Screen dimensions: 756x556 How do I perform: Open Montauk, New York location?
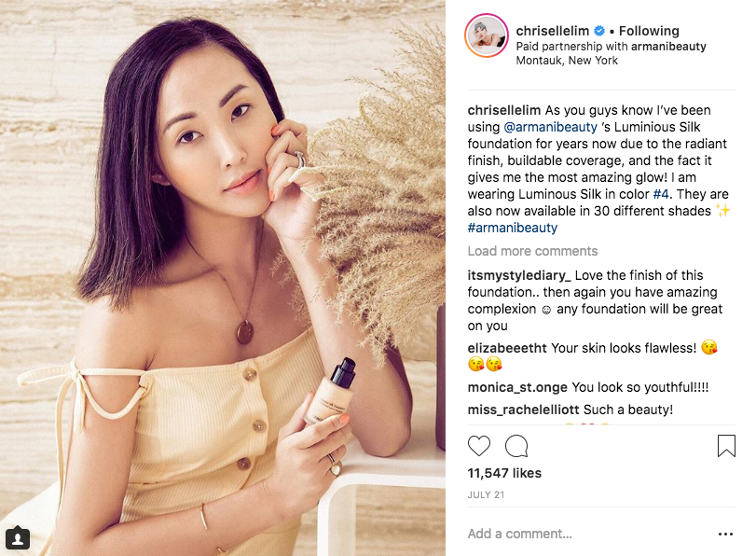coord(567,61)
